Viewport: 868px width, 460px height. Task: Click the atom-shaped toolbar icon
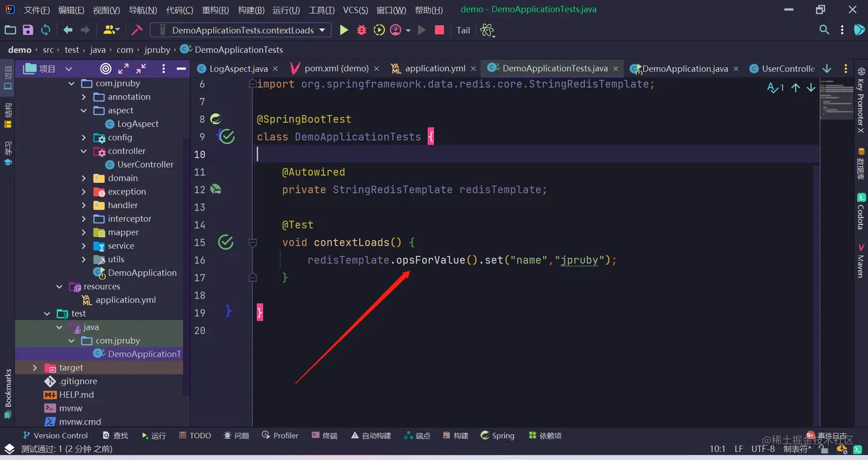point(487,30)
